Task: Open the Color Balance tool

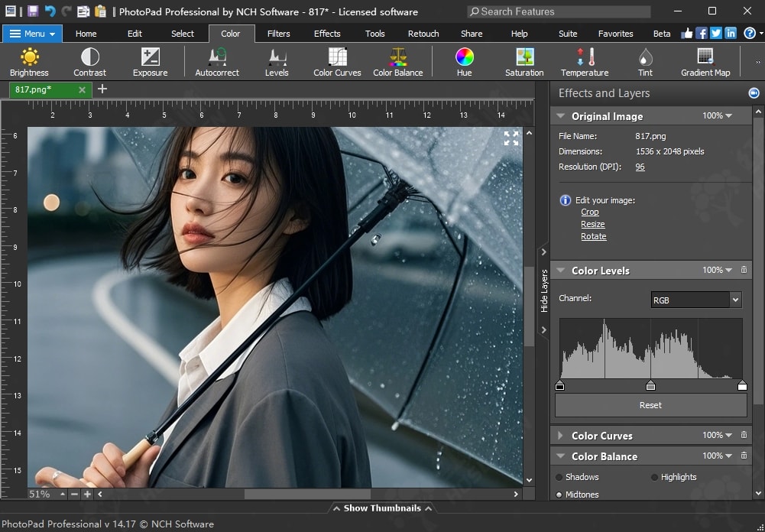Action: (x=397, y=62)
